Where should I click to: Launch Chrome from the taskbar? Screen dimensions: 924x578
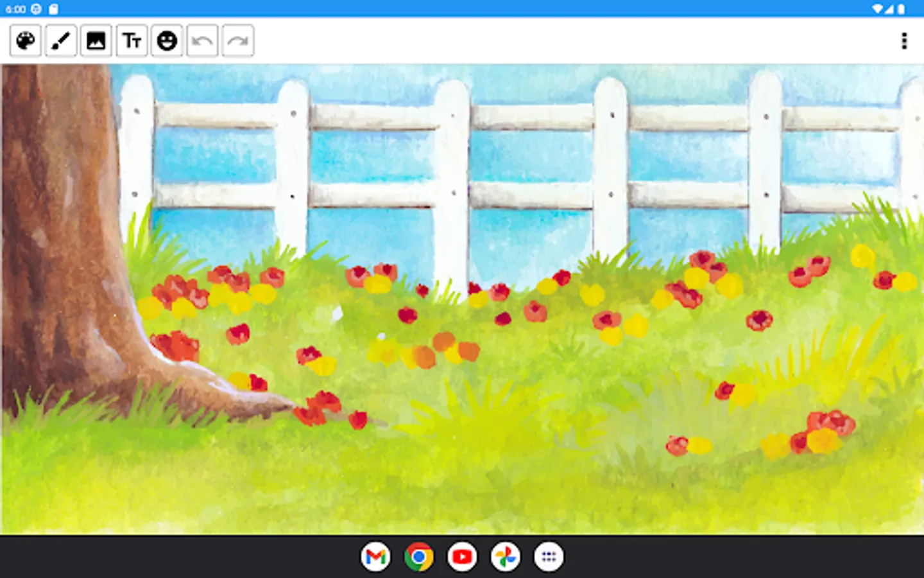(418, 557)
